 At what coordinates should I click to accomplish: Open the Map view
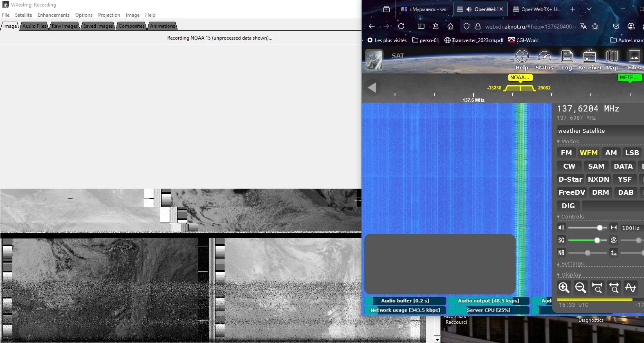click(x=612, y=60)
